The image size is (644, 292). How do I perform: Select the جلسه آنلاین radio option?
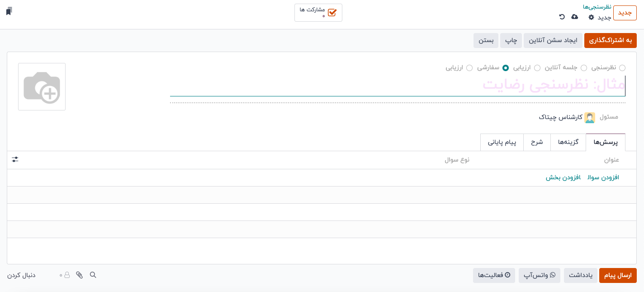coord(584,68)
